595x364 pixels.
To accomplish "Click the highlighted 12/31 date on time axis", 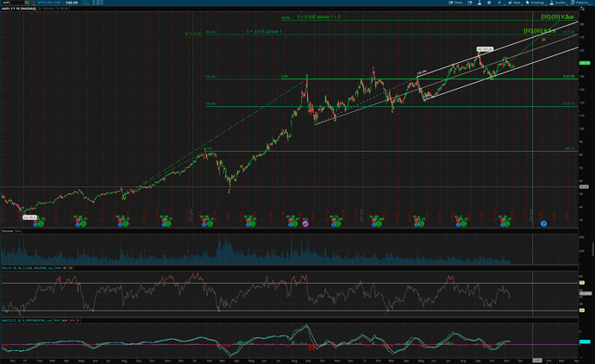I will click(537, 361).
